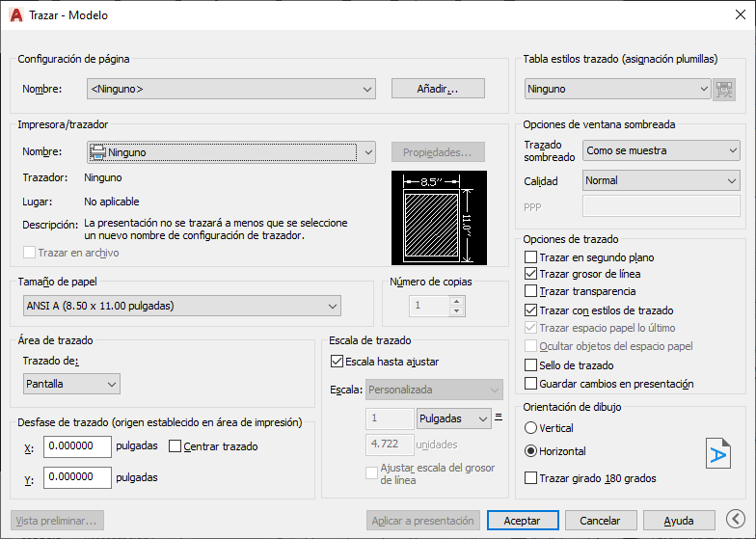The height and width of the screenshot is (539, 756).
Task: Click the Cancelar button
Action: pyautogui.click(x=601, y=521)
